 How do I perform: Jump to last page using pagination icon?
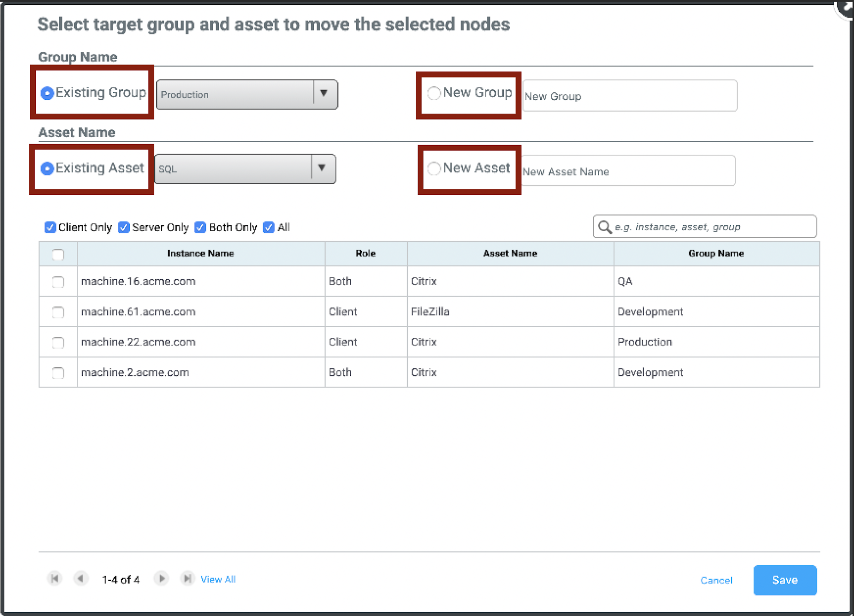[187, 579]
